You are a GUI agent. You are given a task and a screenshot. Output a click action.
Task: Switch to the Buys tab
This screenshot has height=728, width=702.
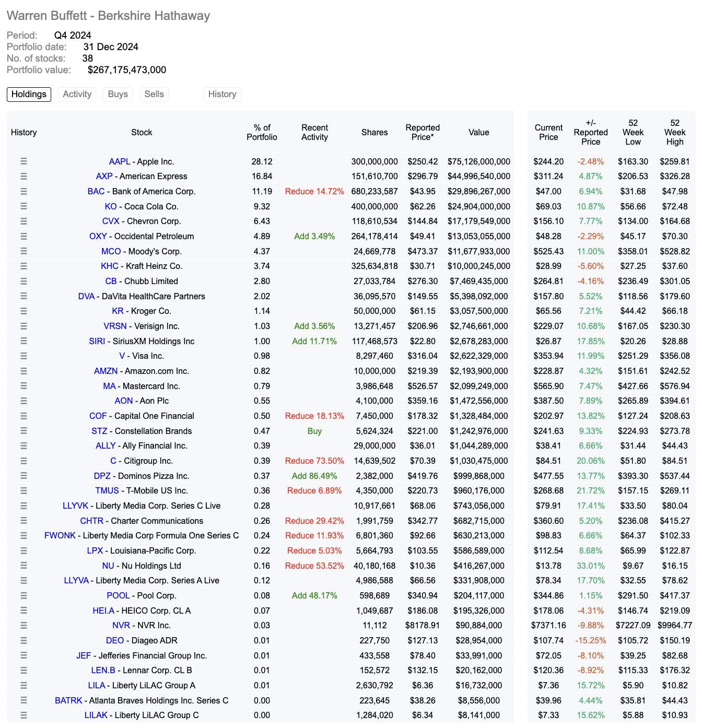point(118,94)
